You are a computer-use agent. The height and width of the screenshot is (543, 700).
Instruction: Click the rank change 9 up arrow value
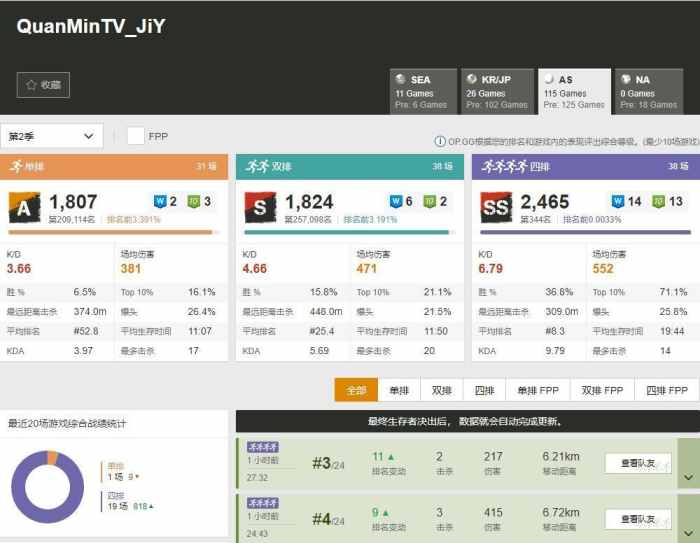tap(380, 513)
